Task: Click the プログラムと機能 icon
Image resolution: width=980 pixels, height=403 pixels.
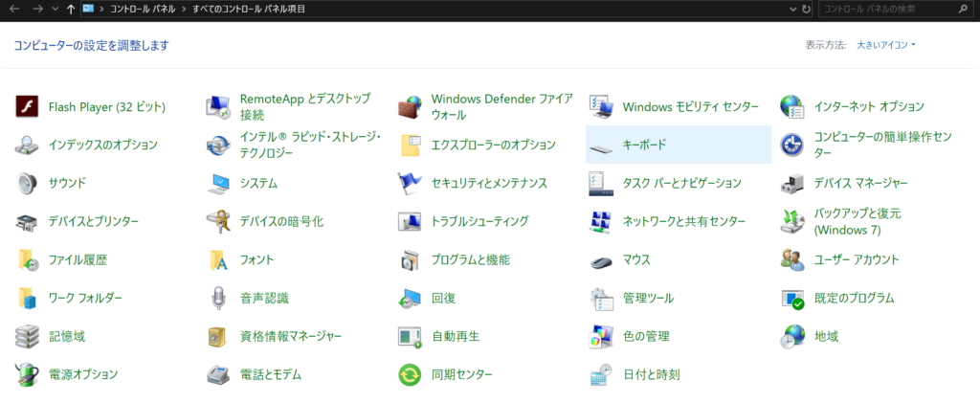Action: (x=410, y=260)
